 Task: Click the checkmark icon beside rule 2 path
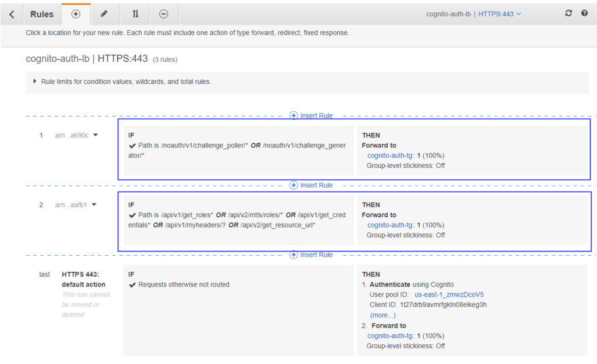pyautogui.click(x=132, y=215)
